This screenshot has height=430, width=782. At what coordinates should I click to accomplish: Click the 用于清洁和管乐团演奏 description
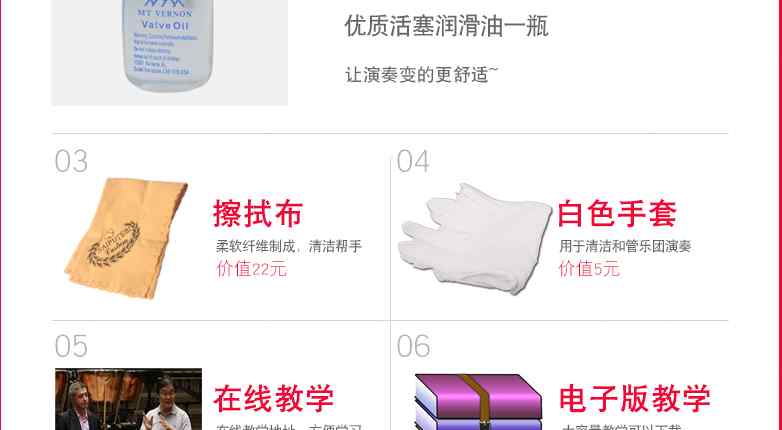625,246
